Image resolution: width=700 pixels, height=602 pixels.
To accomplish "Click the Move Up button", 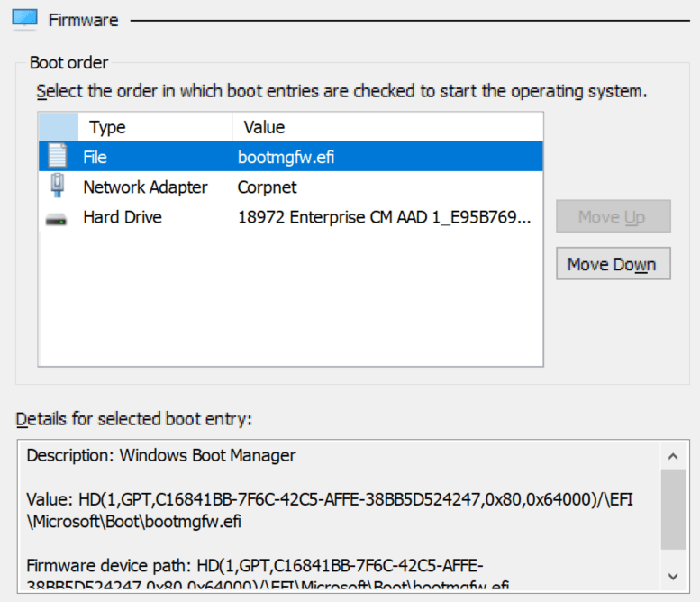I will coord(613,216).
